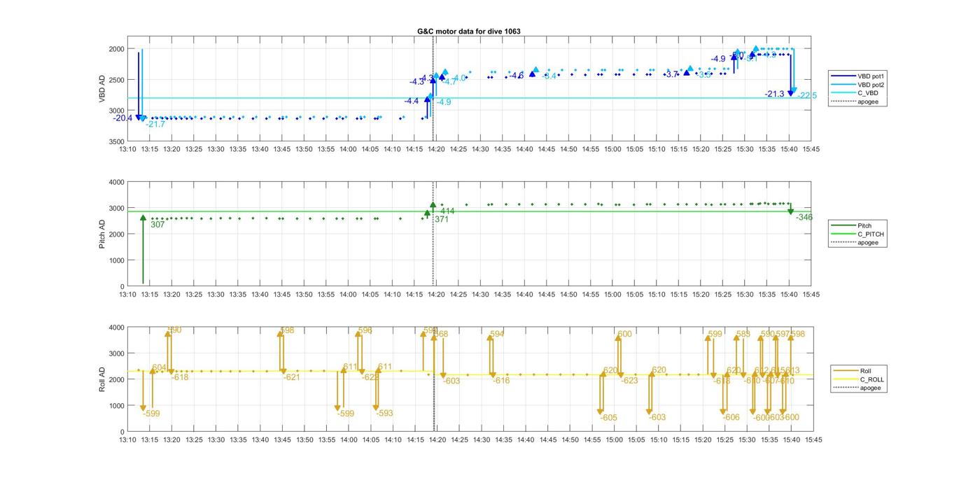Click the "-623" label in the Roll plot
Viewport: 980px width, 485px height.
tap(630, 381)
